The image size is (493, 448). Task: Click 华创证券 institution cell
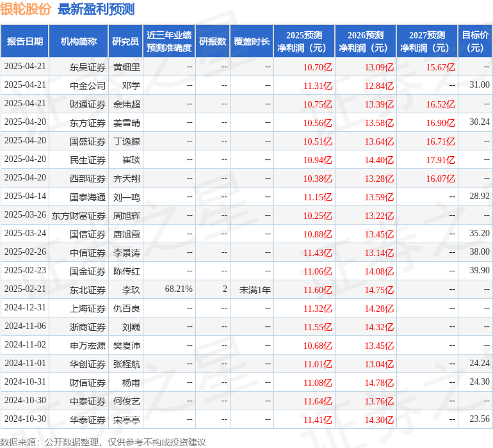(88, 364)
